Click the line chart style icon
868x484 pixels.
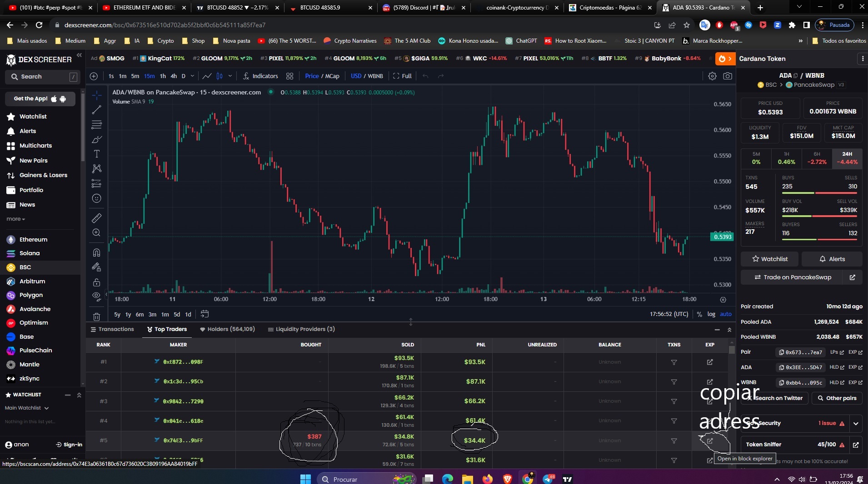[x=207, y=76]
